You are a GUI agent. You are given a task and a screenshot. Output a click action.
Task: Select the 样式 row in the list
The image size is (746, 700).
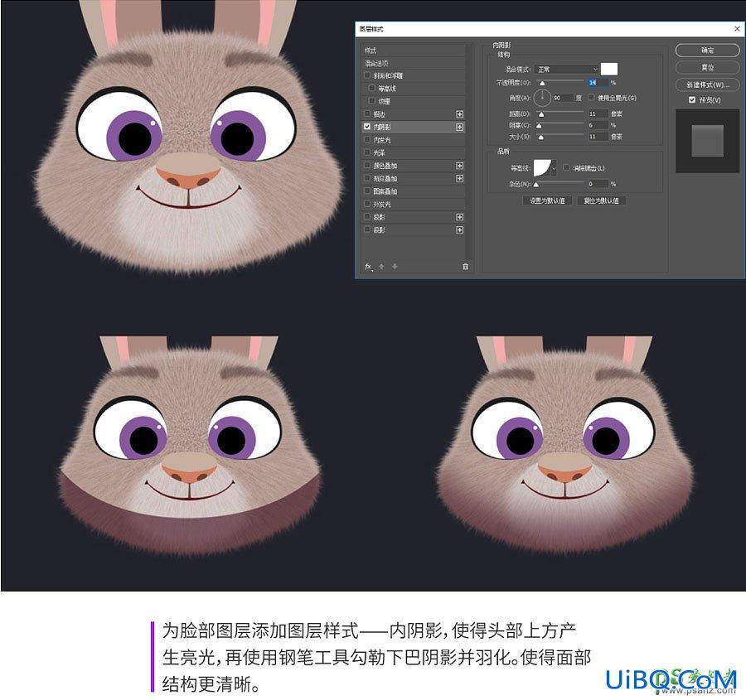(x=414, y=51)
